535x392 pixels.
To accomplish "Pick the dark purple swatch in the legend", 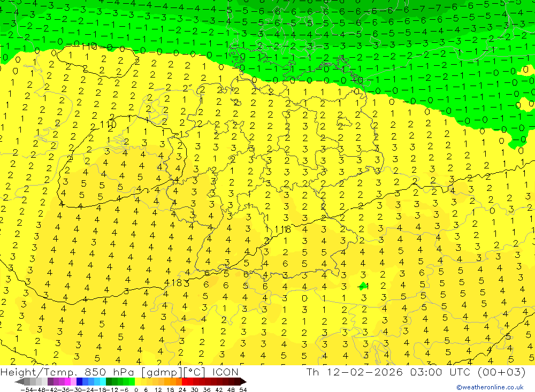I will coord(50,381).
